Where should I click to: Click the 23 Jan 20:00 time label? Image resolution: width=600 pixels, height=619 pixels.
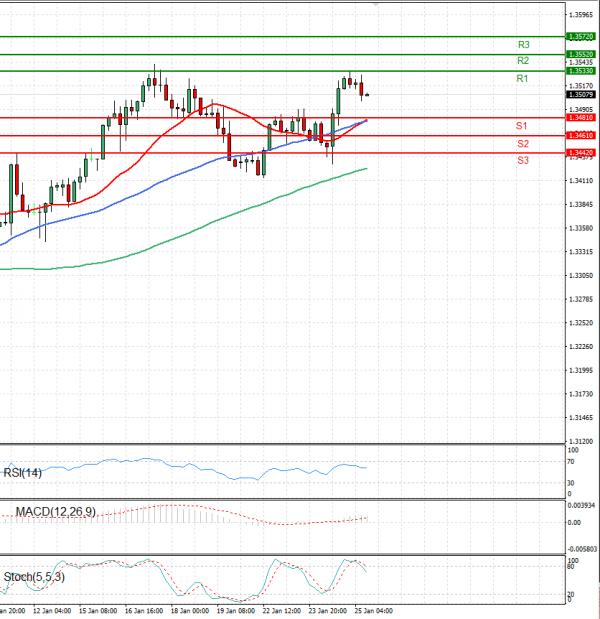[328, 611]
